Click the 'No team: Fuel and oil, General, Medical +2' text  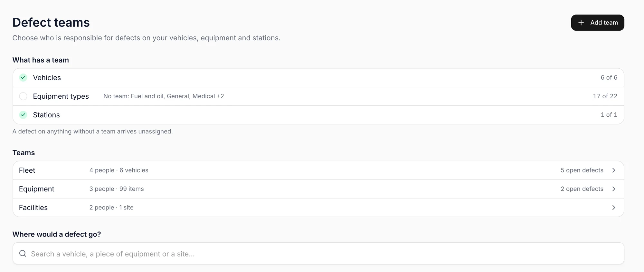164,96
